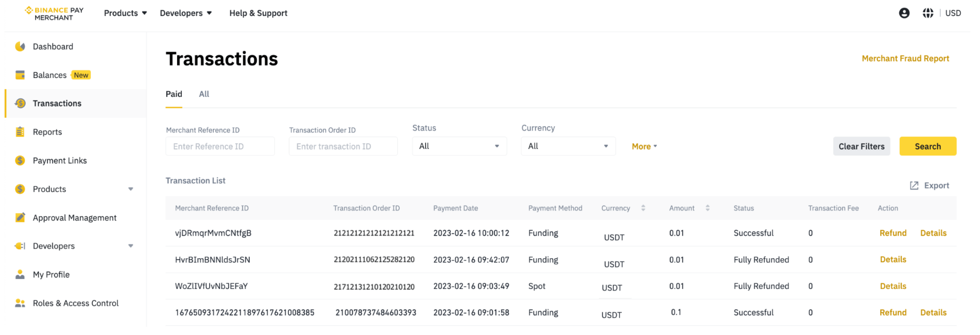Open Reports in sidebar

(47, 132)
